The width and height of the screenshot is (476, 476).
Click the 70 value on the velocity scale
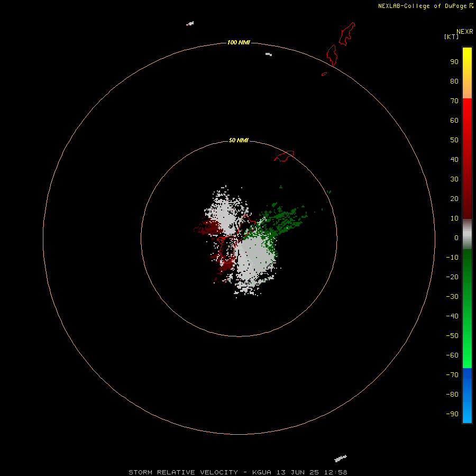pyautogui.click(x=454, y=101)
